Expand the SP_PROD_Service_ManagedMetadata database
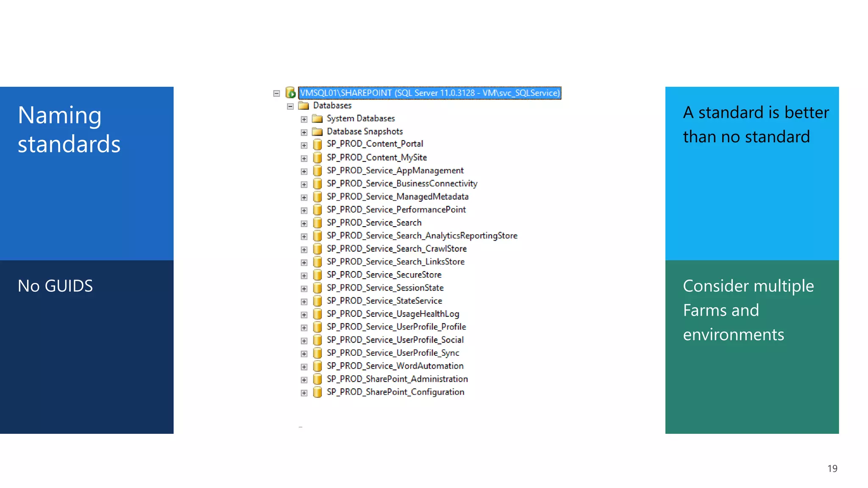 tap(304, 197)
